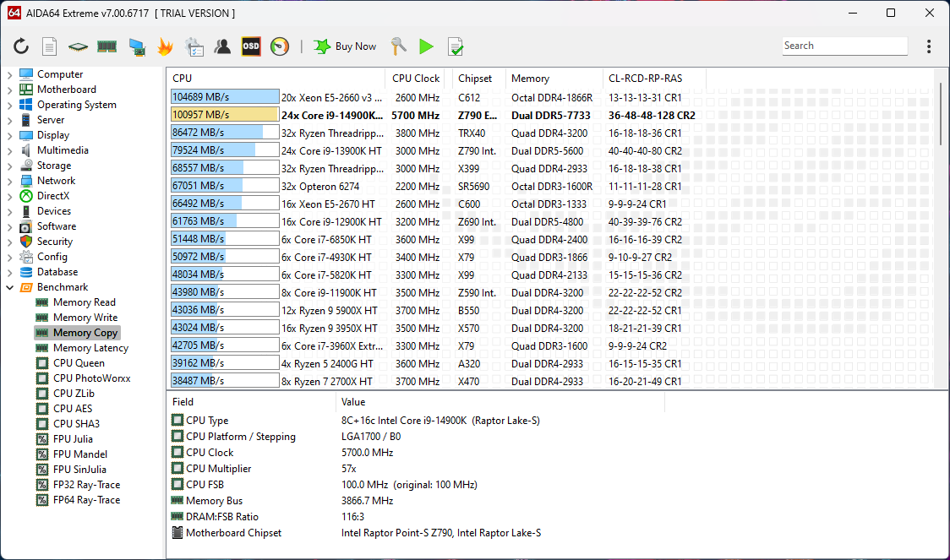This screenshot has width=950, height=560.
Task: Expand the Multimedia tree node
Action: tap(9, 150)
